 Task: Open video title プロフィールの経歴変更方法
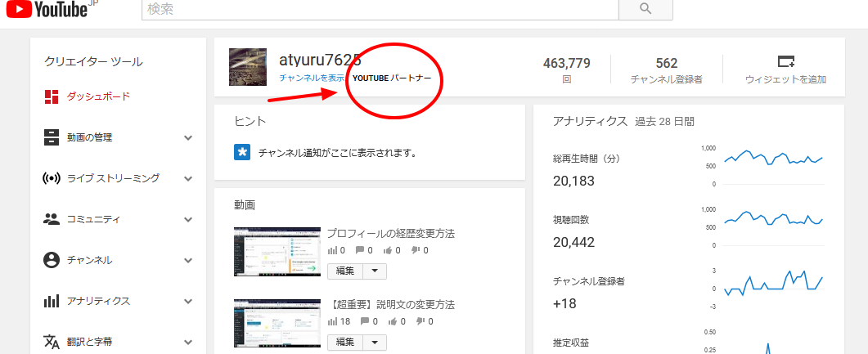coord(391,234)
